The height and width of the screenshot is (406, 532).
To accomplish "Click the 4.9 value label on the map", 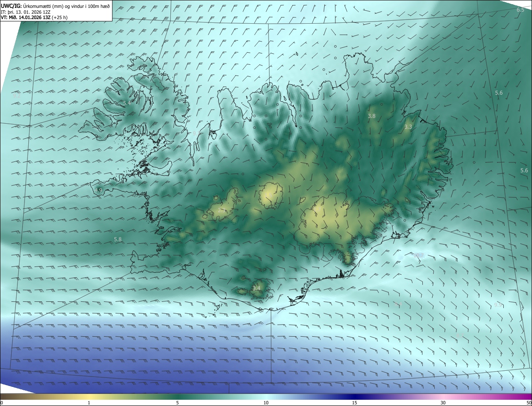I will pos(99,190).
